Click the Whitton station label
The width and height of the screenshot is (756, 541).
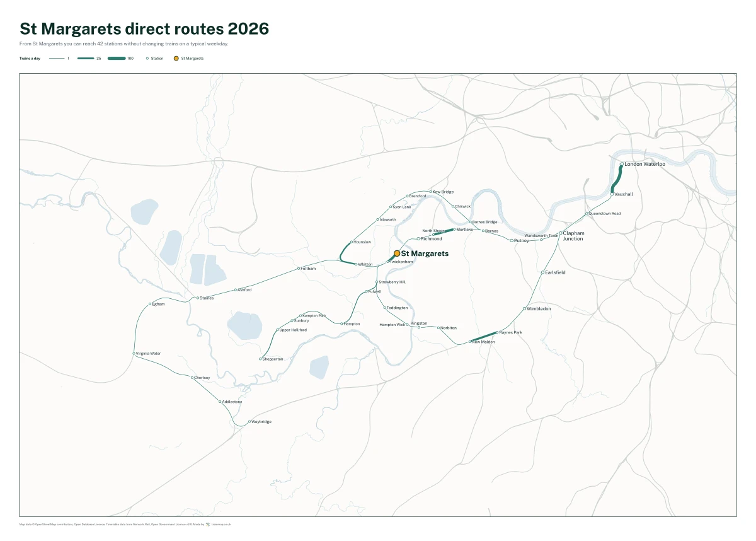(365, 264)
